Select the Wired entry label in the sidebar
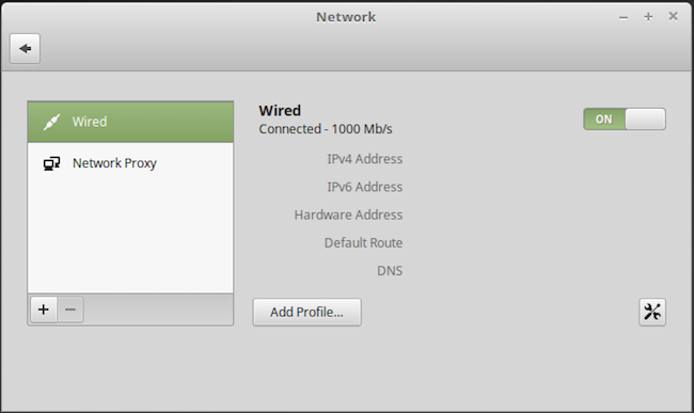The height and width of the screenshot is (413, 694). tap(89, 122)
